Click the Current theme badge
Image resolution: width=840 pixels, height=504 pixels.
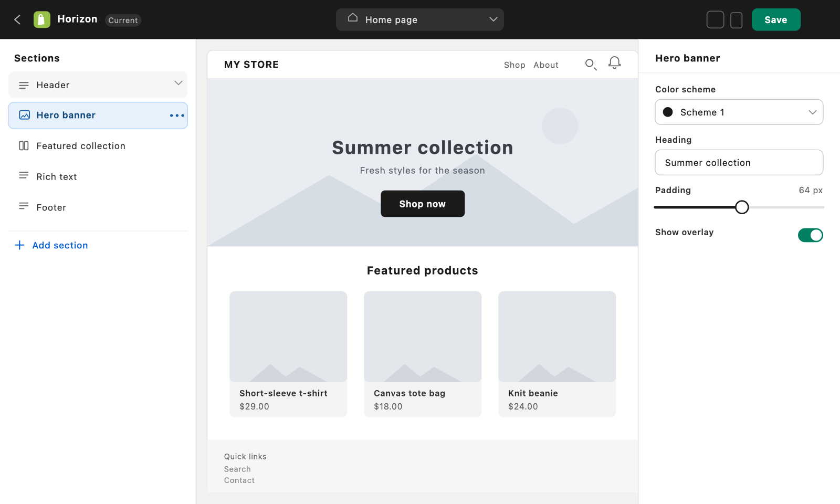coord(123,20)
